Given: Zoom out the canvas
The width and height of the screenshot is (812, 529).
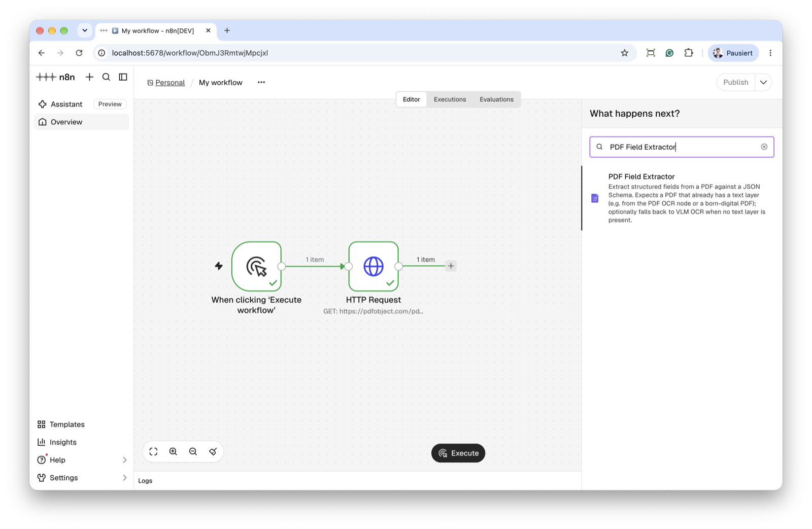Looking at the screenshot, I should pos(193,451).
